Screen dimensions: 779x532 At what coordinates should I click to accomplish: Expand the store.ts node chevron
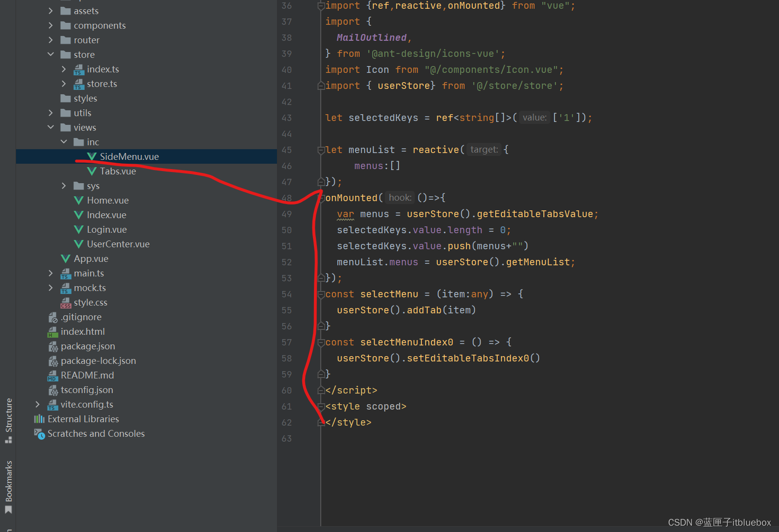[x=64, y=84]
